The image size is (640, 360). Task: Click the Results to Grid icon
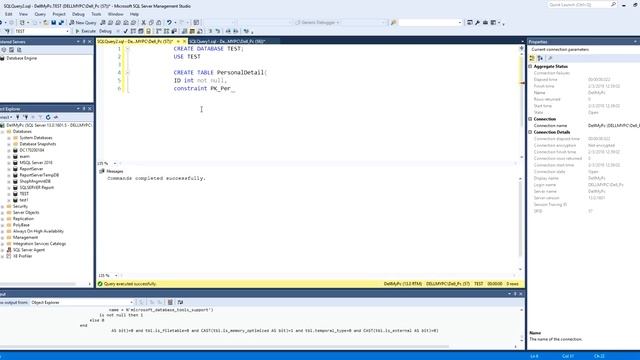(x=192, y=31)
